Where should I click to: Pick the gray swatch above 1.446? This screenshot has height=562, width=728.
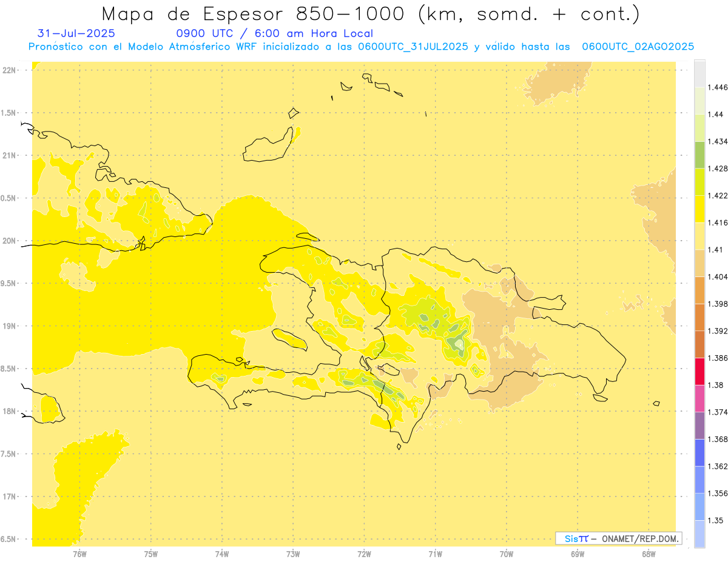tap(699, 73)
